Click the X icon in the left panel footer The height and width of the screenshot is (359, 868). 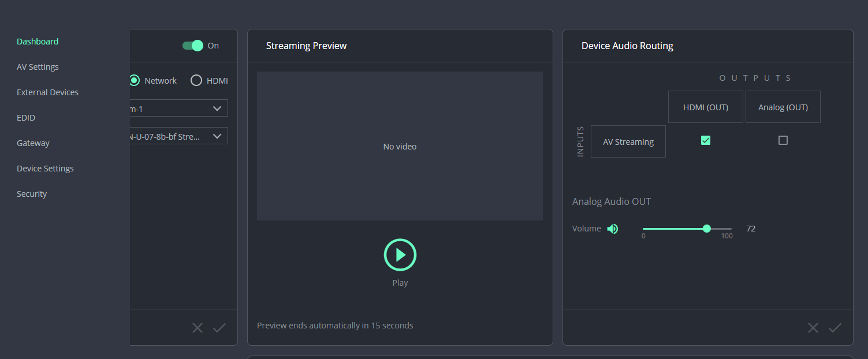pos(198,328)
